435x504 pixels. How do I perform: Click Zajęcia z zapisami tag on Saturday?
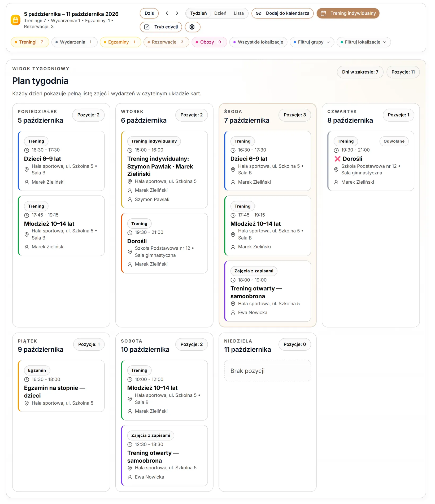point(151,435)
